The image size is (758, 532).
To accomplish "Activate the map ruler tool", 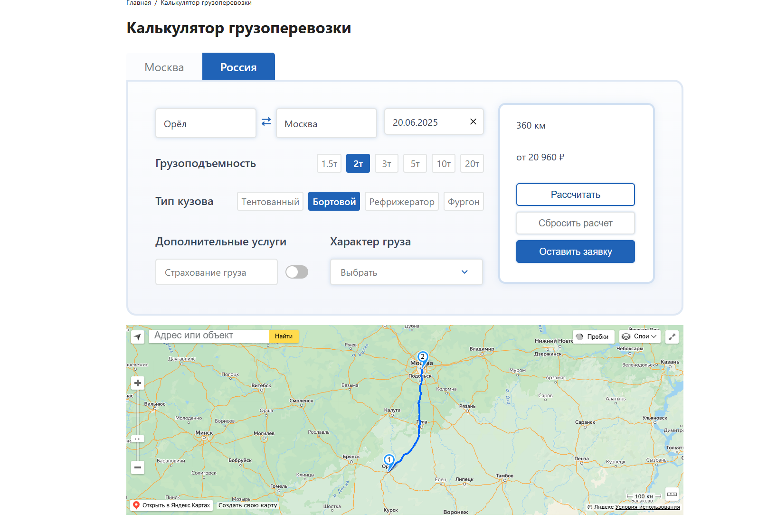I will coord(672,494).
